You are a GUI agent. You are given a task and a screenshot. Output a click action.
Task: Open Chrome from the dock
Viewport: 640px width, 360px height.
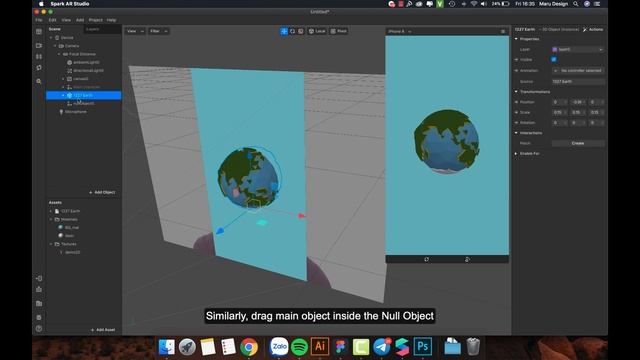pos(249,347)
